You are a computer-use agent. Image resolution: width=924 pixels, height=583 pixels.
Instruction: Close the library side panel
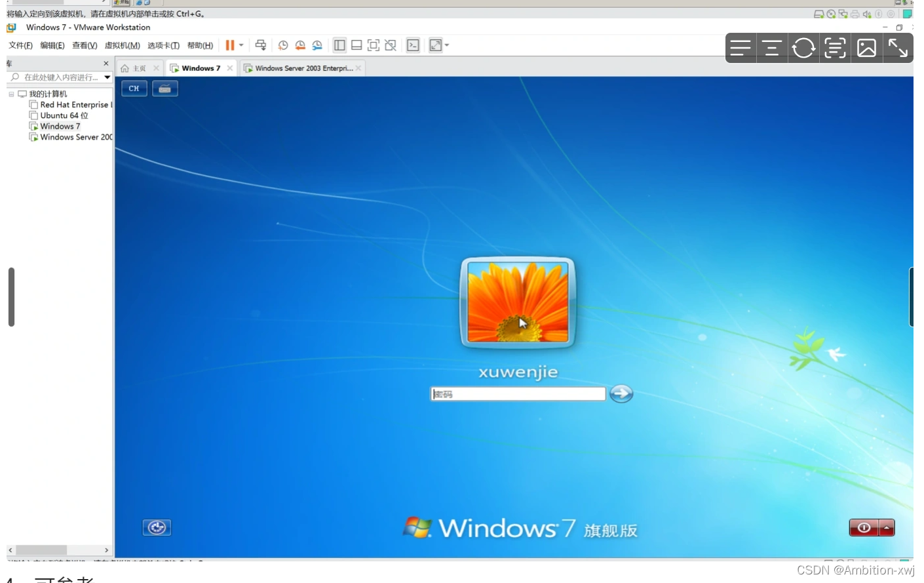pyautogui.click(x=106, y=64)
